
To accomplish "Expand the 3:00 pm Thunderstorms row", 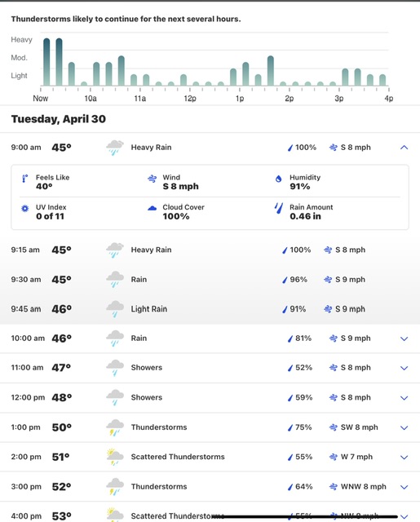I will click(404, 487).
